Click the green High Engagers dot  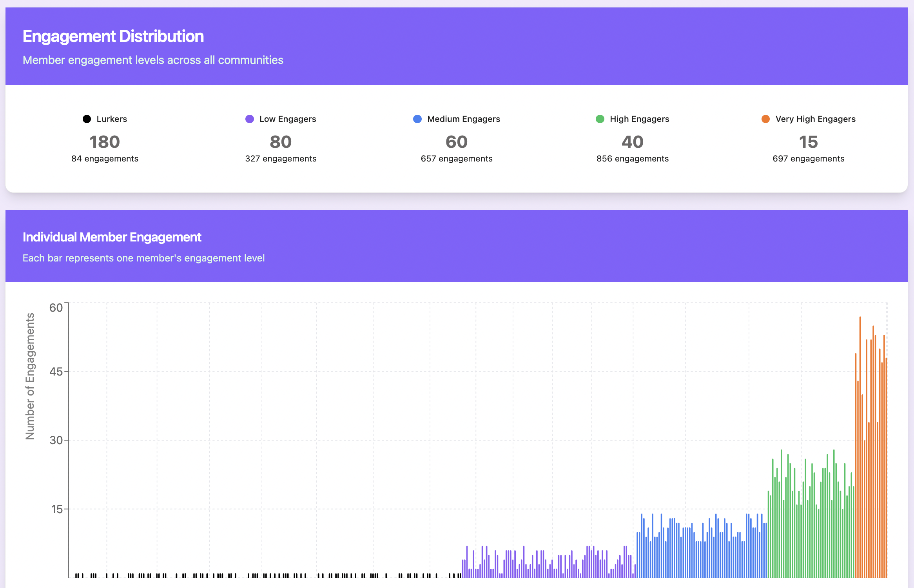click(x=600, y=119)
